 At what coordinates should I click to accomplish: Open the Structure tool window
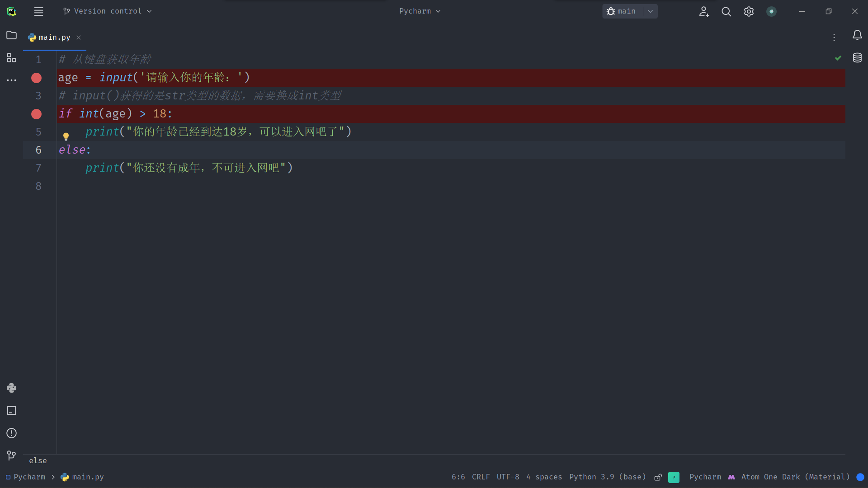point(11,58)
